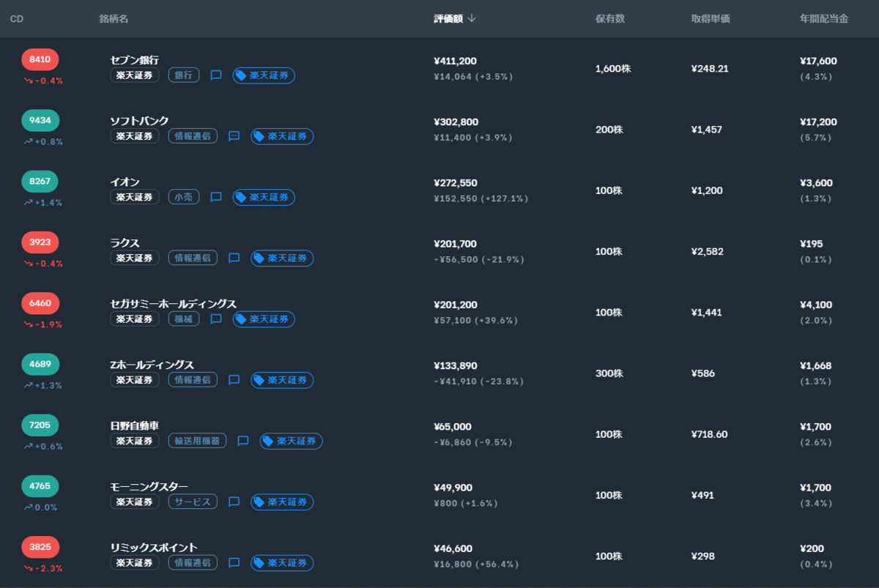This screenshot has width=879, height=588.
Task: Click the 3825 stock code badge
Action: point(40,547)
